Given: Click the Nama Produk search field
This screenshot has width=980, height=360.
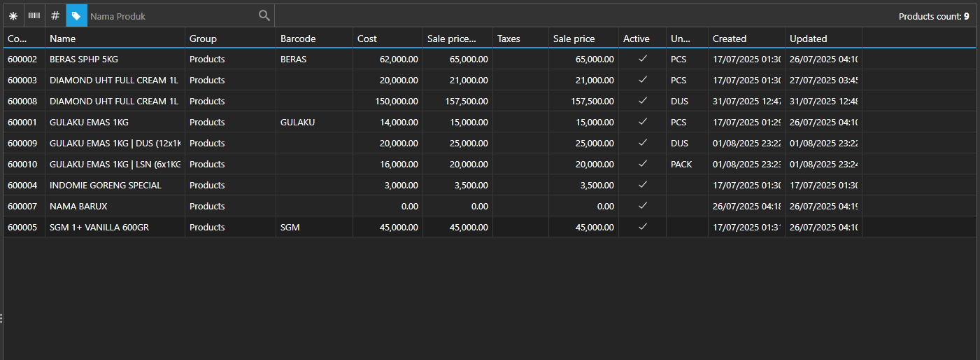Looking at the screenshot, I should pyautogui.click(x=171, y=15).
